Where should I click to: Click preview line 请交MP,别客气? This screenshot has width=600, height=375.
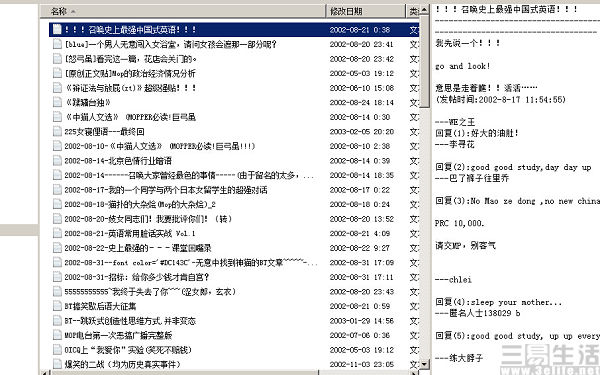(x=465, y=245)
